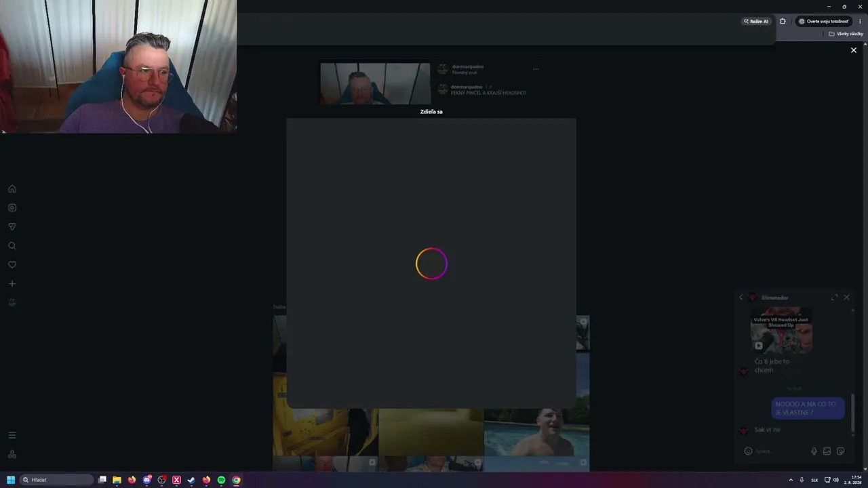Open the bottom sidebar icon below the More menu
This screenshot has width=868, height=488.
click(x=12, y=454)
